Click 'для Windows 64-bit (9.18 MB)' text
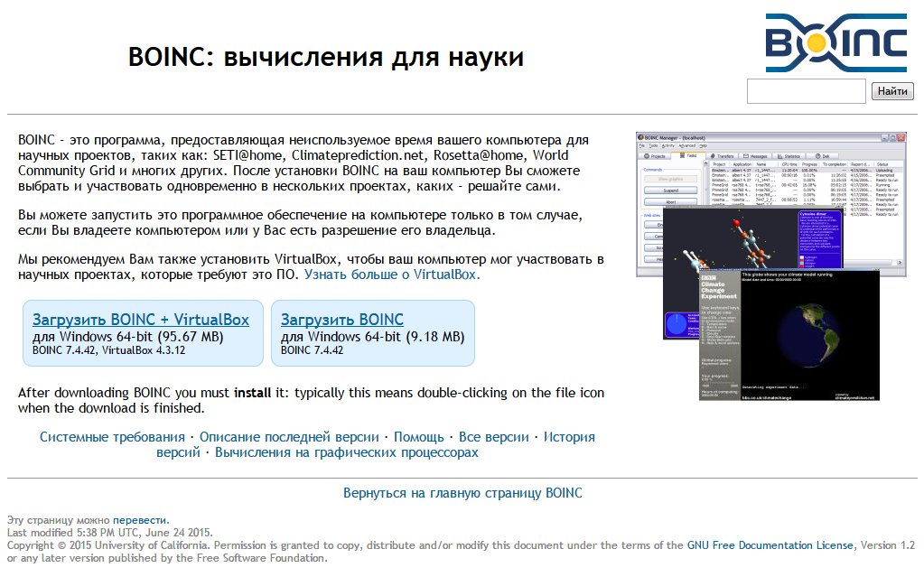Image resolution: width=924 pixels, height=577 pixels. [x=372, y=337]
